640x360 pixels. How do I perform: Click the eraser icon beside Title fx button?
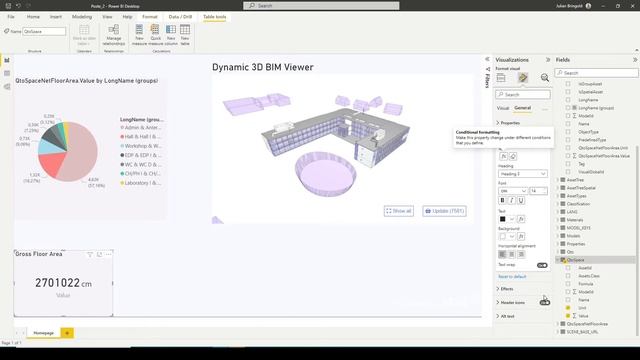513,156
